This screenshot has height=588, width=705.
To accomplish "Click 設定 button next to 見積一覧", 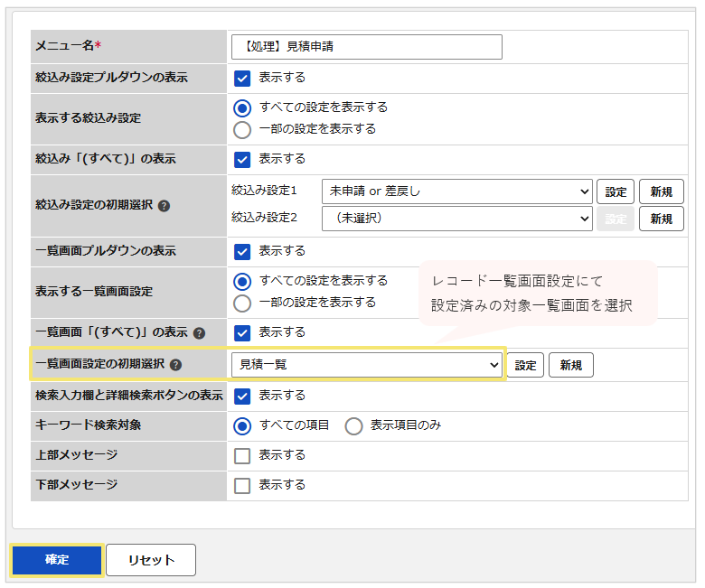I will tap(526, 365).
